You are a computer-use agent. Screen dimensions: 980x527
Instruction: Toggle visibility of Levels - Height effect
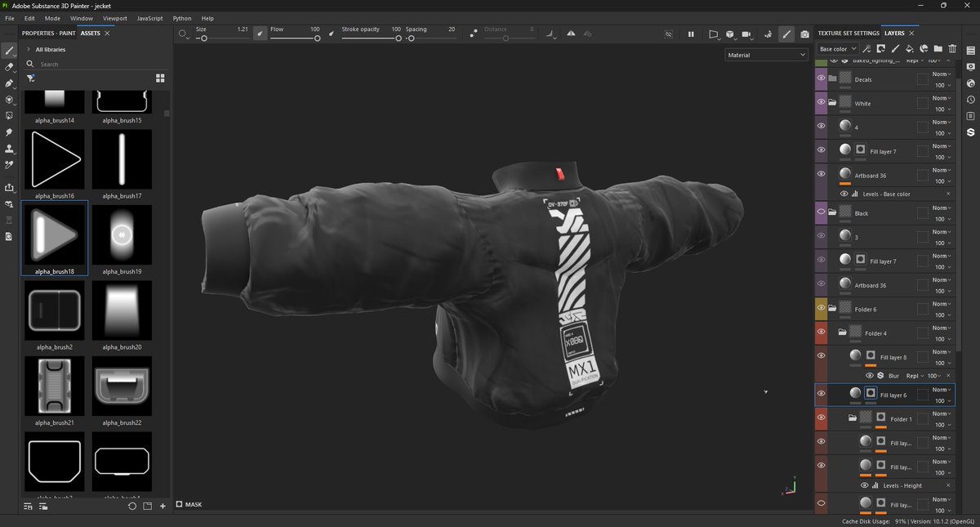pos(865,485)
